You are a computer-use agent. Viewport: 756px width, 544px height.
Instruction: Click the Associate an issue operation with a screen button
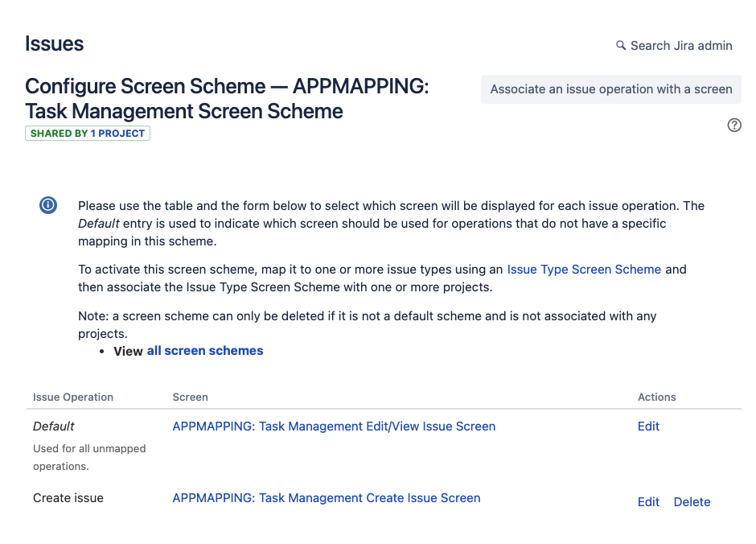click(610, 89)
